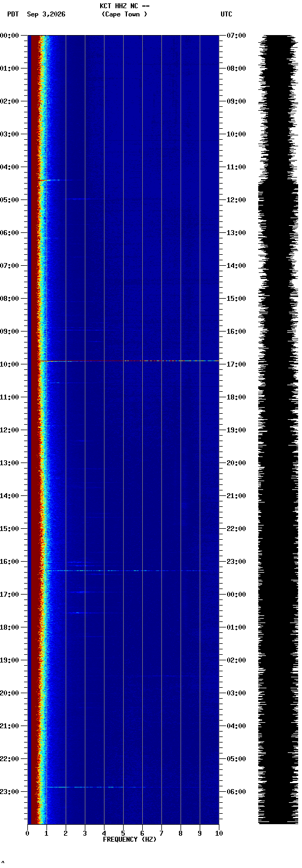Click the 12:00 UTC time label
The height and width of the screenshot is (868, 302).
[x=236, y=200]
